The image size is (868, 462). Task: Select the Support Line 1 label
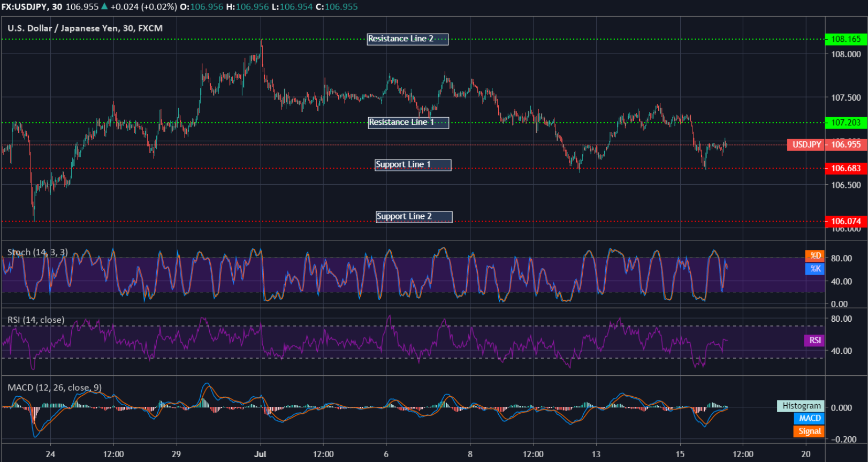413,165
